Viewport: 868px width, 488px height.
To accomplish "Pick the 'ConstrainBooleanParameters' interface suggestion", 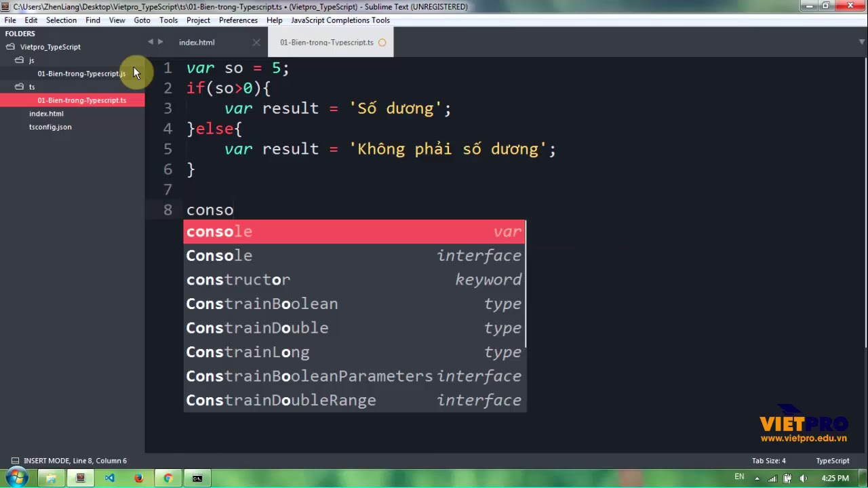I will (354, 376).
